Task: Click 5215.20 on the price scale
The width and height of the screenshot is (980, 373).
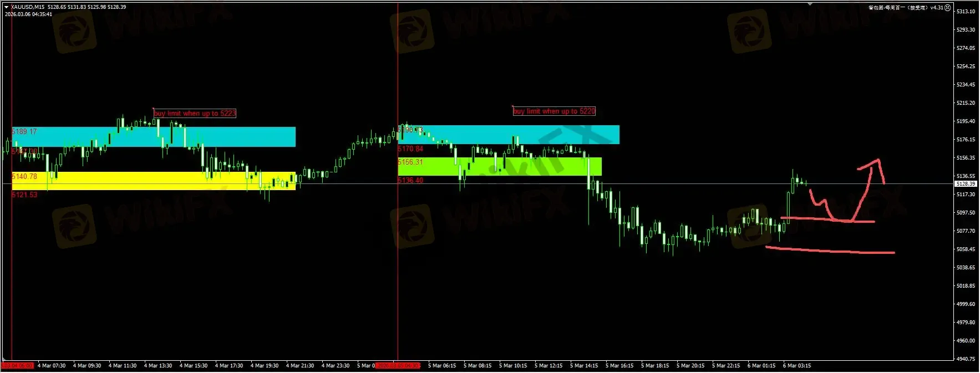Action: pos(966,103)
